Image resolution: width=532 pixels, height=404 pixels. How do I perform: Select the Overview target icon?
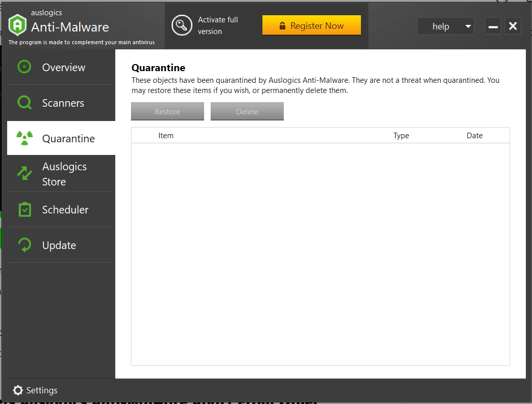[x=24, y=67]
